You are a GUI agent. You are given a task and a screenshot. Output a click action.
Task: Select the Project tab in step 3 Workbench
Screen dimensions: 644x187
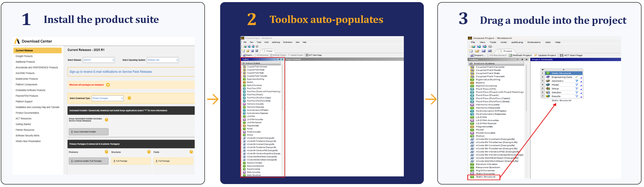[x=506, y=51]
